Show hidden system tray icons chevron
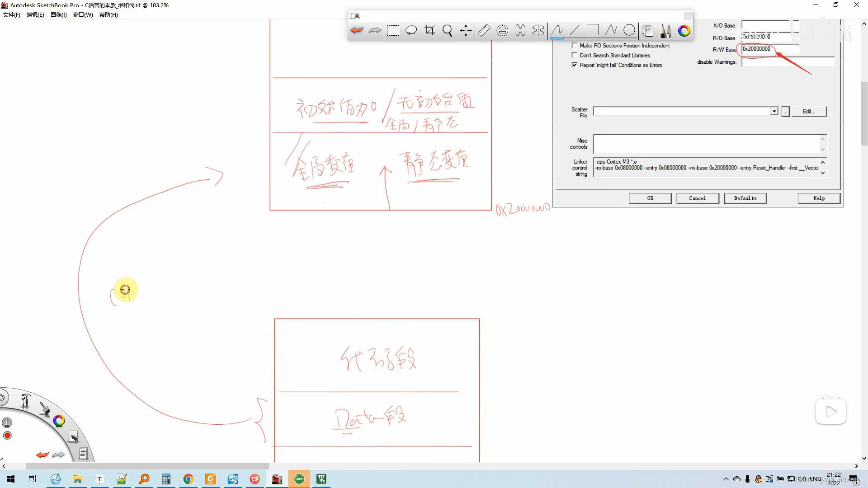This screenshot has height=488, width=868. tap(726, 479)
